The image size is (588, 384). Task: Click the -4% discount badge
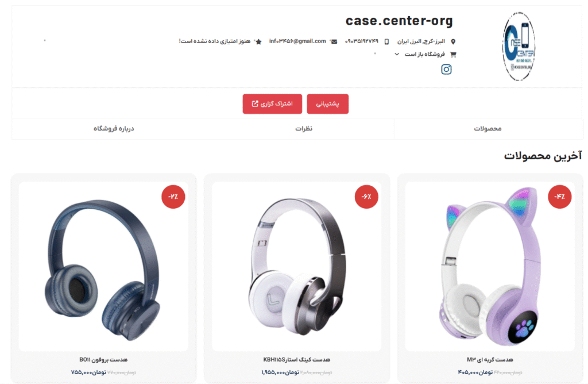[559, 197]
